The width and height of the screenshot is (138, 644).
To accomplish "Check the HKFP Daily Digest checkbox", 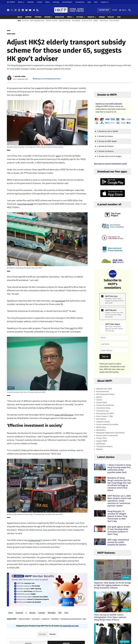I will pyautogui.click(x=102, y=324).
